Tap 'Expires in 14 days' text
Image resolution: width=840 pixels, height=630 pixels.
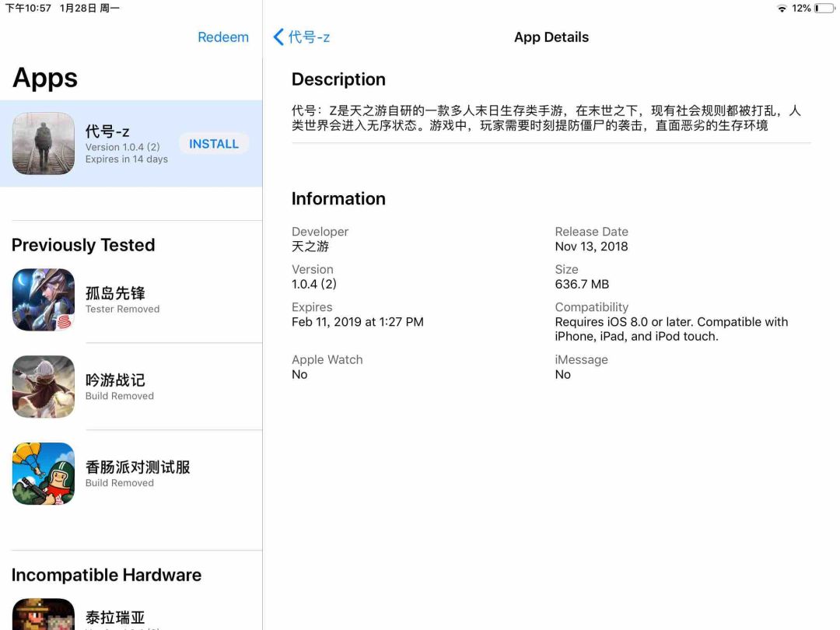tap(127, 159)
